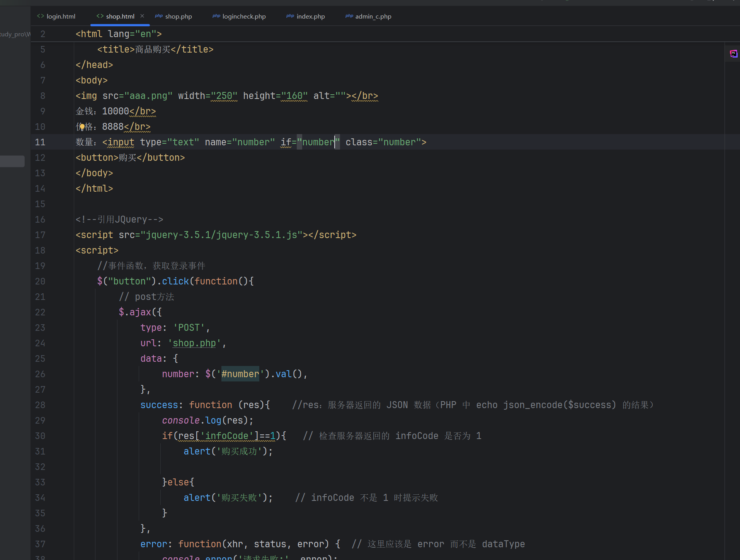The width and height of the screenshot is (740, 560).
Task: Click the error: function(xhr, status, error) line
Action: click(x=240, y=544)
